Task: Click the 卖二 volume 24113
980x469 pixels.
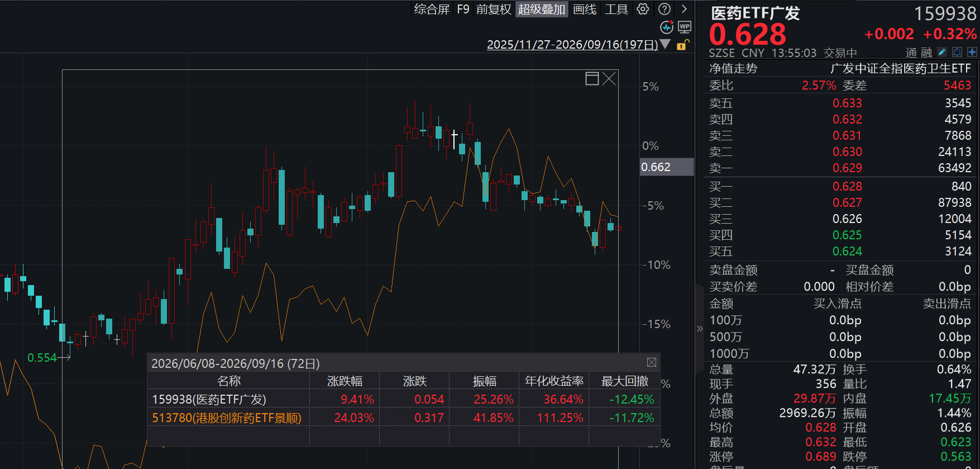Action: 955,151
